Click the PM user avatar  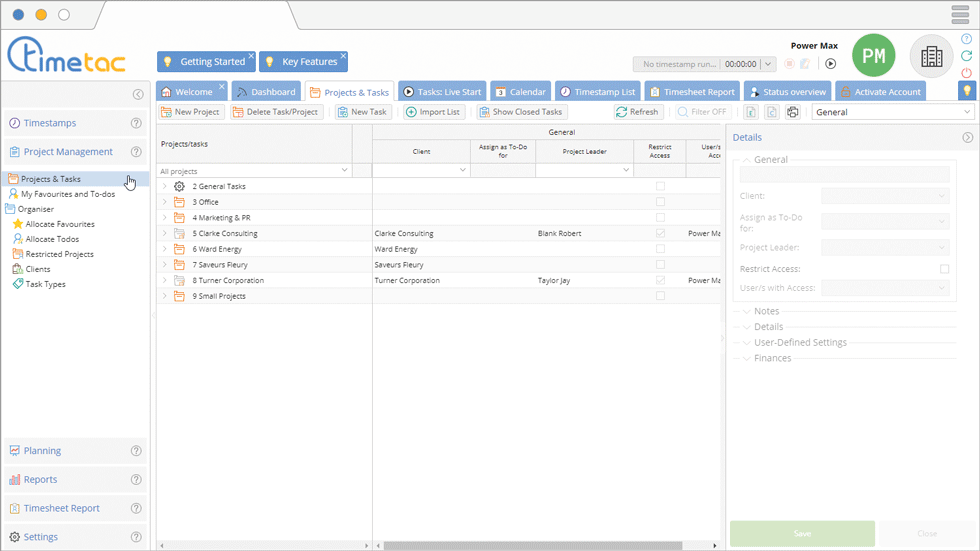point(873,56)
